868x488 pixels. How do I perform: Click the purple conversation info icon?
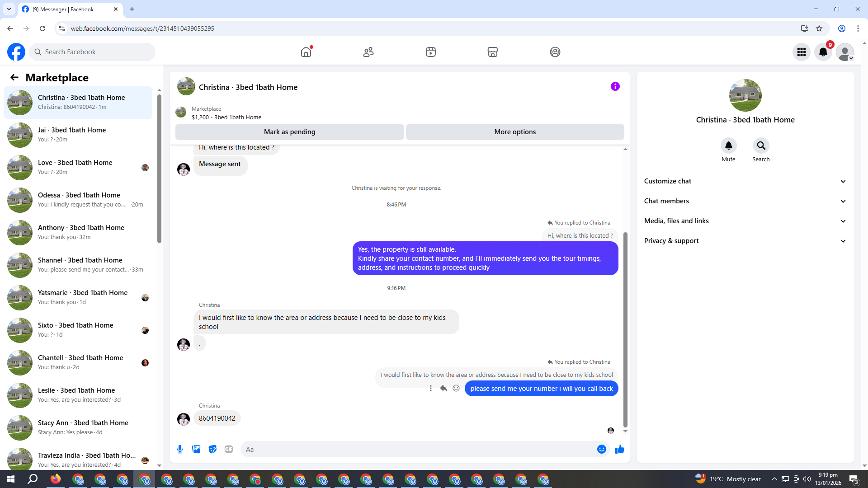click(615, 86)
